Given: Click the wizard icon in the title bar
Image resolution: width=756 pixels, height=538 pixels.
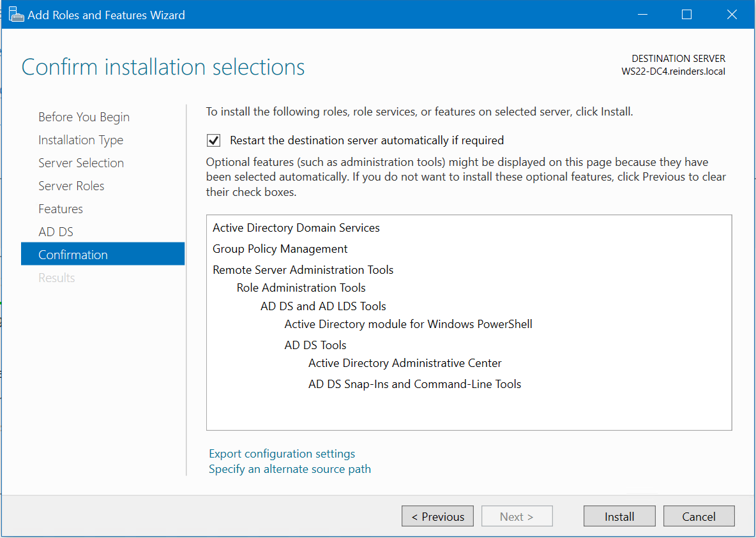Looking at the screenshot, I should (16, 13).
